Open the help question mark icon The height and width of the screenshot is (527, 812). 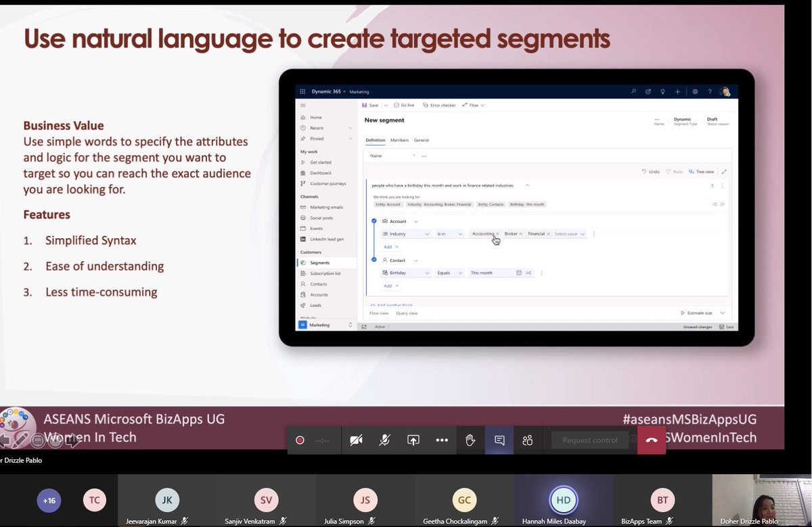click(710, 91)
